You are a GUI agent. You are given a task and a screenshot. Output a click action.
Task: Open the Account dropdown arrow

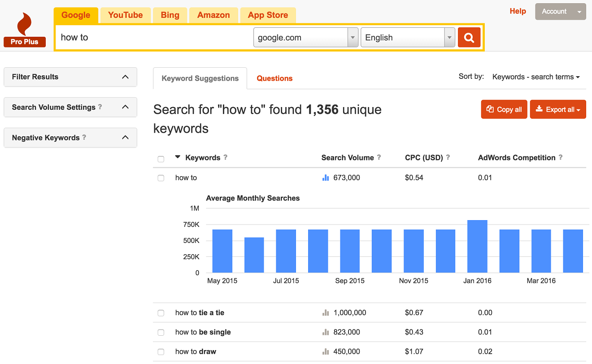point(578,11)
